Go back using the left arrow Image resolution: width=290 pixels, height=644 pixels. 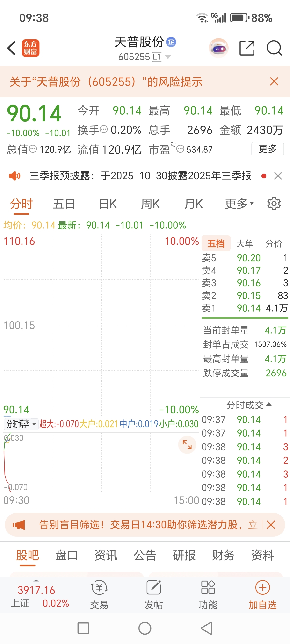coord(12,48)
